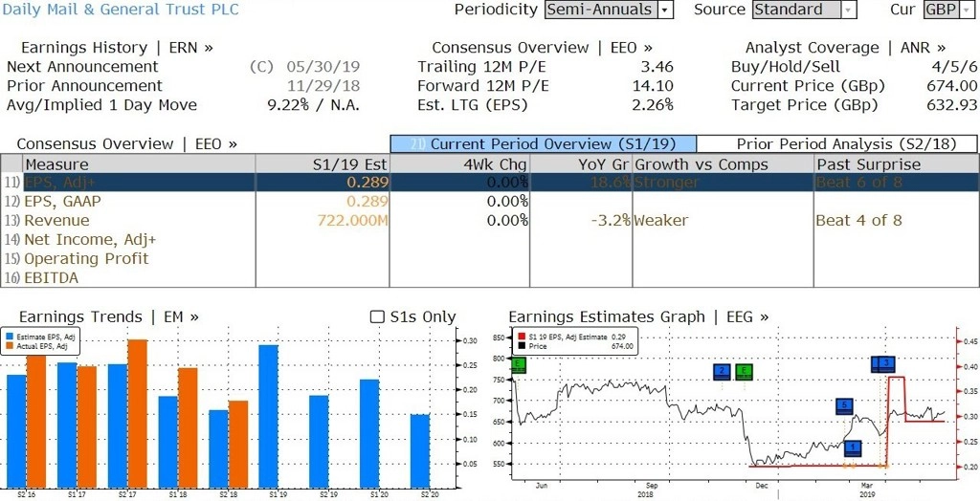Screen dimensions: 980x501
Task: Click the Standard source field
Action: point(797,10)
